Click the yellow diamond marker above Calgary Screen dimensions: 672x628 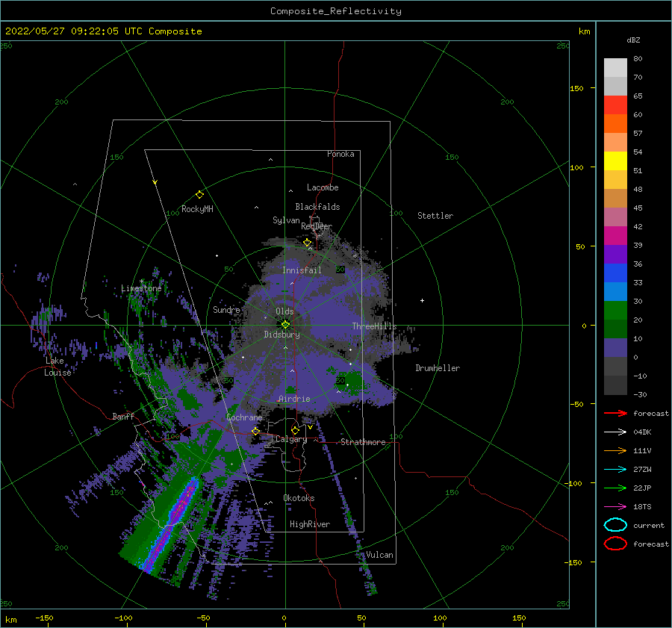coord(295,430)
